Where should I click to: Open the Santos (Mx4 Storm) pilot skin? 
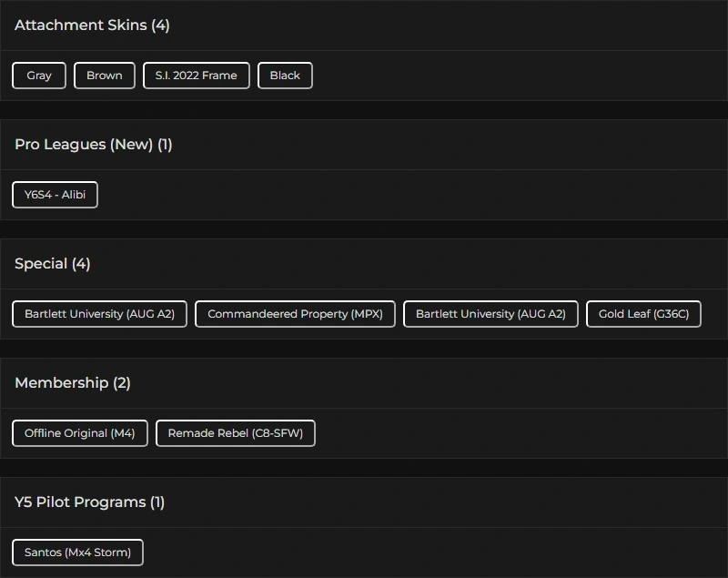pyautogui.click(x=77, y=553)
